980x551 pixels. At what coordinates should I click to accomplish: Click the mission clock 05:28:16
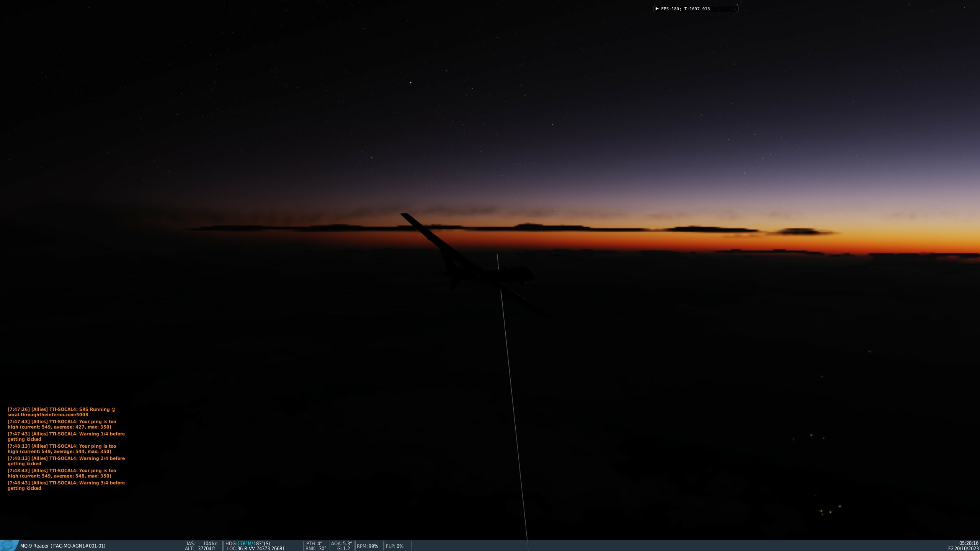969,543
